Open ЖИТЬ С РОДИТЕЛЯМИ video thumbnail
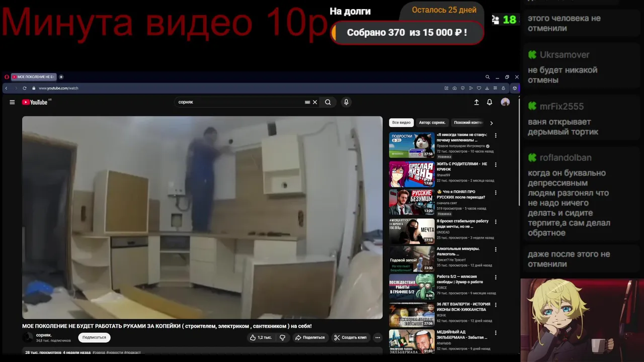The image size is (644, 362). (x=412, y=174)
